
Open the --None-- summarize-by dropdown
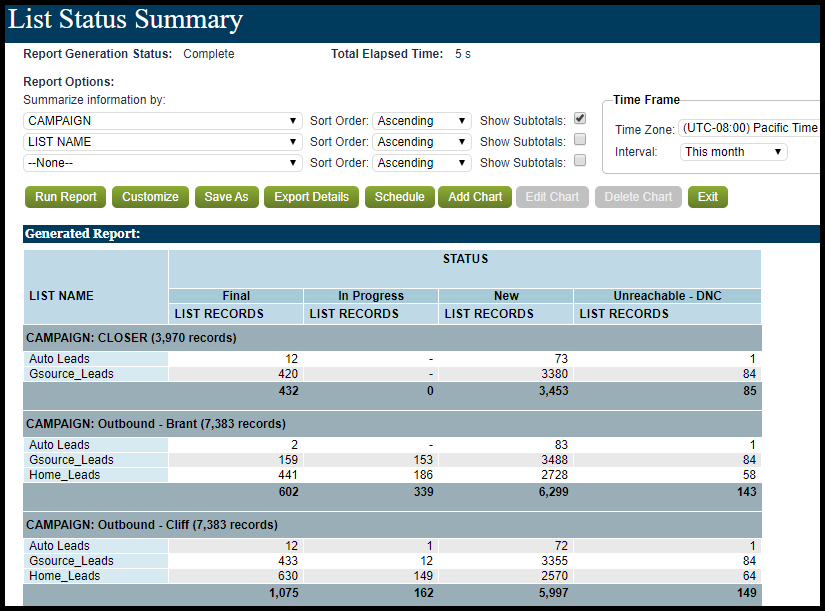tap(163, 163)
